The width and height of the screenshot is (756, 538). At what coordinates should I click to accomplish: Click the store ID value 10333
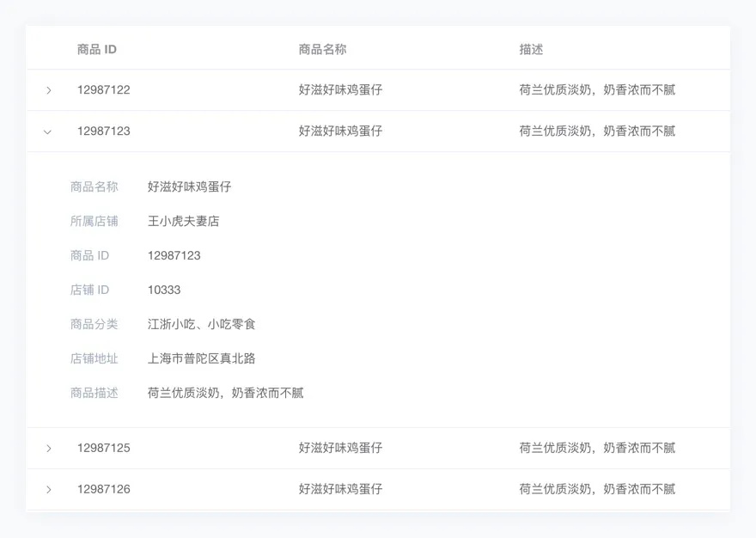[x=164, y=290]
